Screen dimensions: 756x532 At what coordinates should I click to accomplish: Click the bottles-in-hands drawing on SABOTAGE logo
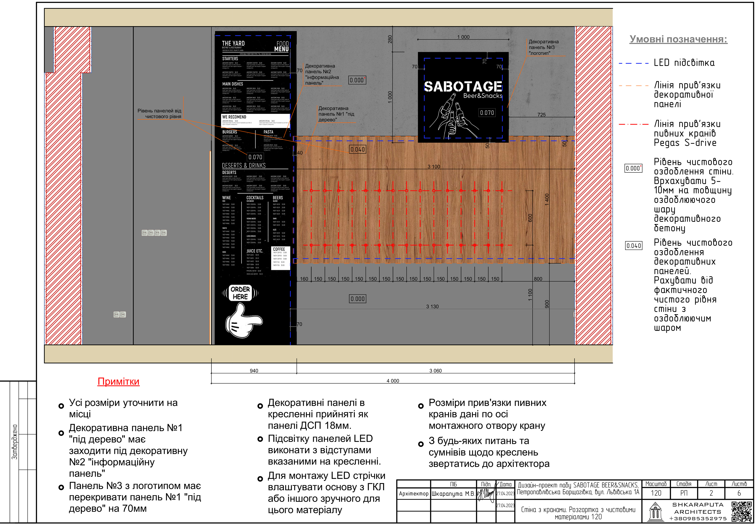454,116
